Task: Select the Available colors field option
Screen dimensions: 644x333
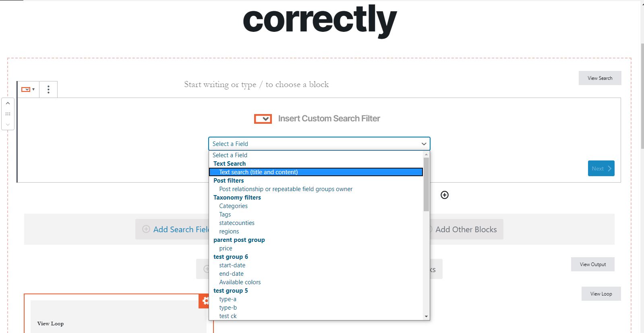Action: tap(240, 282)
